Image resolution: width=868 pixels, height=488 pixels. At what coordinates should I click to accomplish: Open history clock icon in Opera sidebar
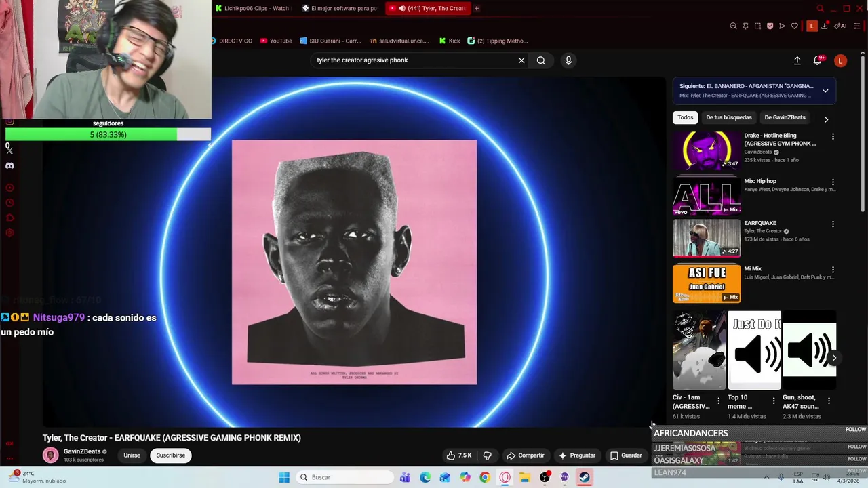[9, 203]
